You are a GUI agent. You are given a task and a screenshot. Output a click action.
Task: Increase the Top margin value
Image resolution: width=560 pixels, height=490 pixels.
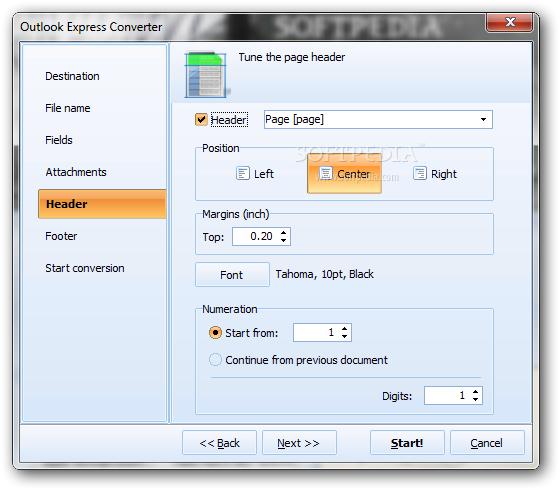(283, 232)
